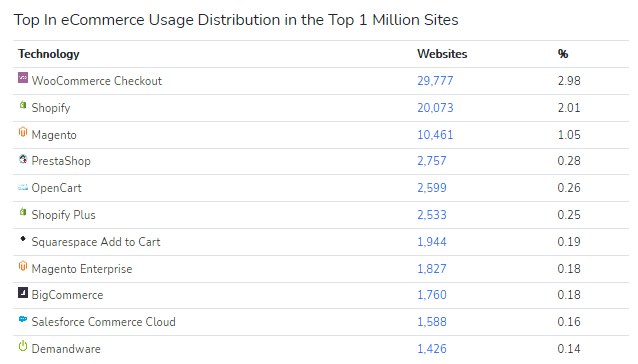The height and width of the screenshot is (364, 638).
Task: Click the PrestaShop logo icon
Action: (23, 159)
